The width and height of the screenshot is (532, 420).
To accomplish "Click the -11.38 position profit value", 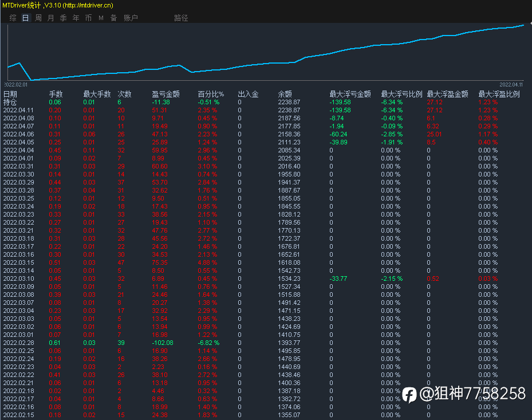I will coord(161,102).
